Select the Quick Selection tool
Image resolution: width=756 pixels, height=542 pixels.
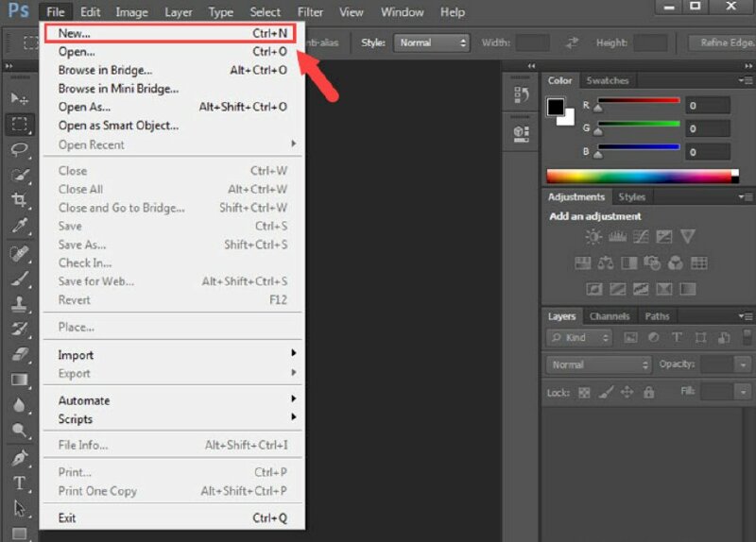tap(19, 175)
